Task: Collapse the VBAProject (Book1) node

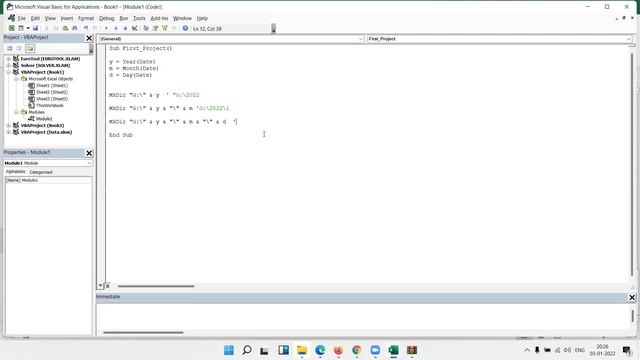Action: [9, 72]
